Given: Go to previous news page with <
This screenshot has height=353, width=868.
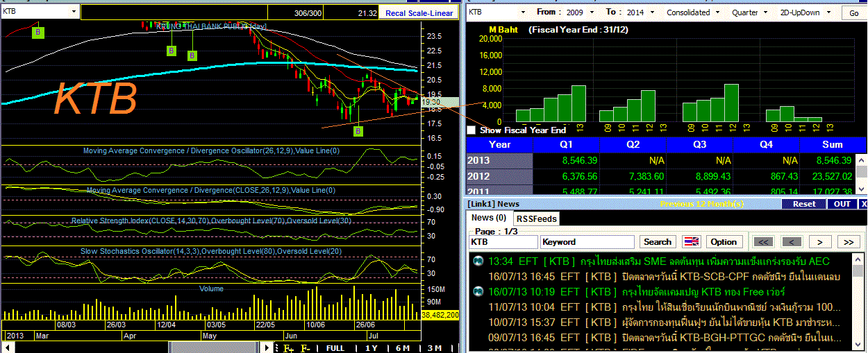Looking at the screenshot, I should coord(791,241).
